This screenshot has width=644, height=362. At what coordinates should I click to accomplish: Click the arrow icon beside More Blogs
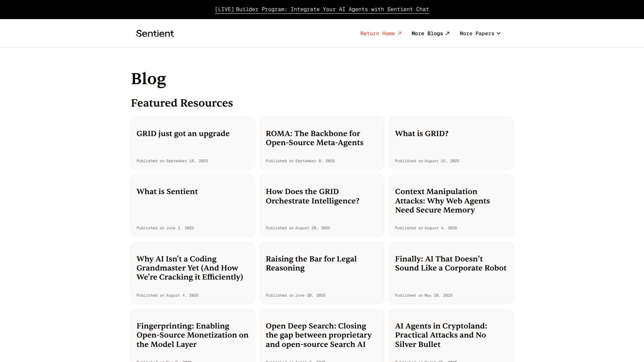tap(447, 34)
